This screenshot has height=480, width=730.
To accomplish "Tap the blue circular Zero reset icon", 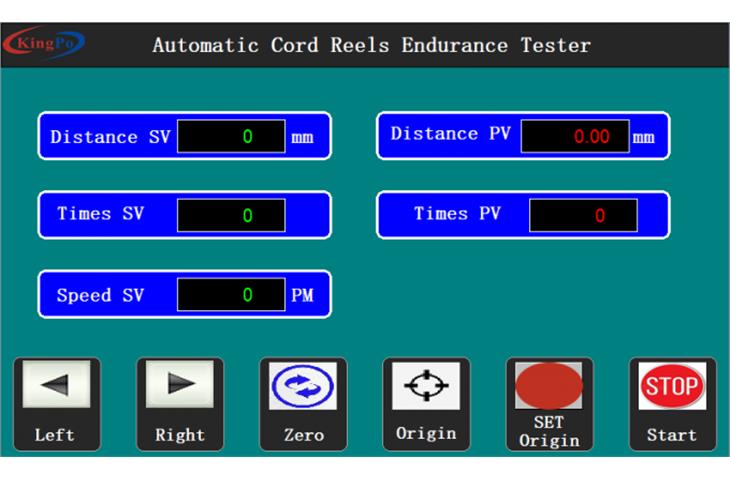I will tap(303, 388).
